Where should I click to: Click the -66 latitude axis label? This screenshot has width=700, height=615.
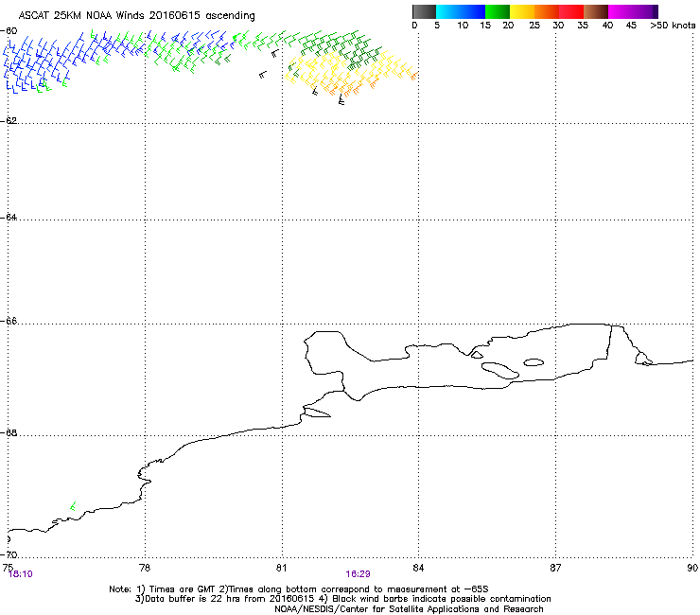tap(9, 322)
